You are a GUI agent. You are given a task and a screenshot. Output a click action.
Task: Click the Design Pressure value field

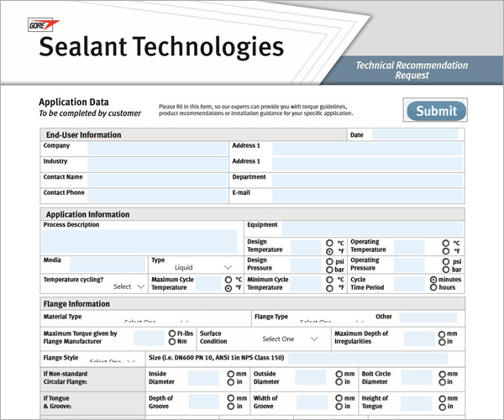tap(306, 265)
